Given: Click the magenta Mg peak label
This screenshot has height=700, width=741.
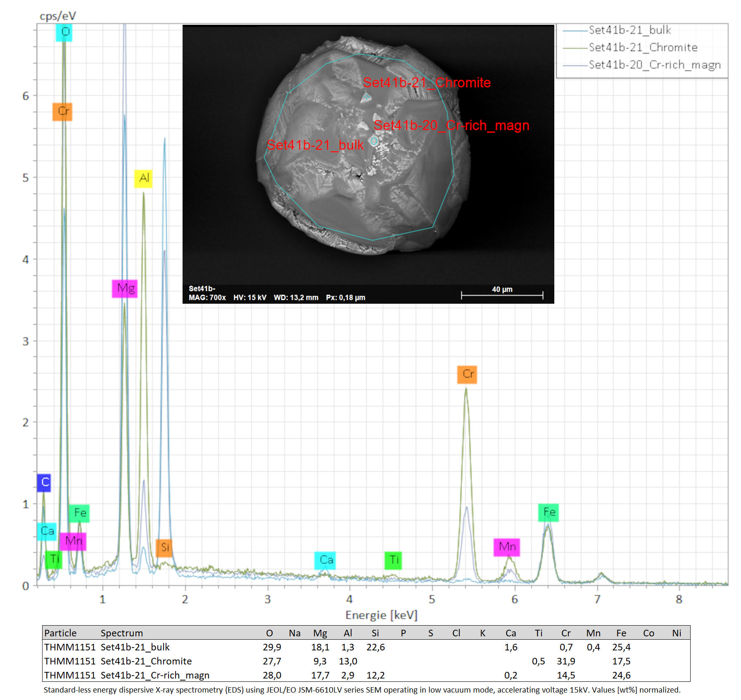Looking at the screenshot, I should coord(125,288).
